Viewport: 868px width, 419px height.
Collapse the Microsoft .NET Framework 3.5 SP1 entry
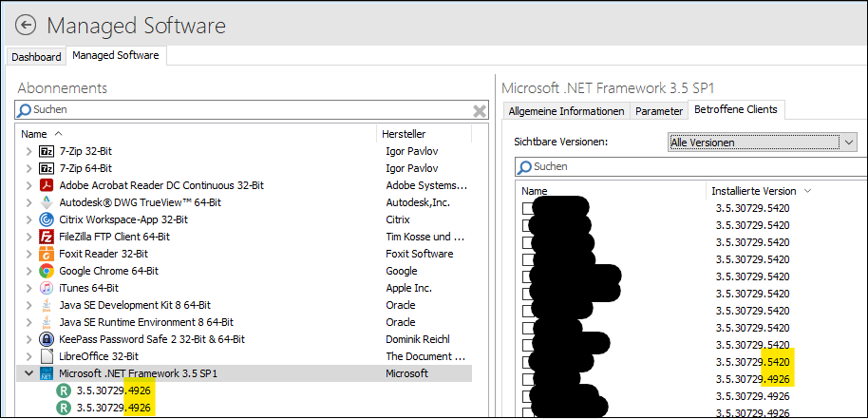28,373
